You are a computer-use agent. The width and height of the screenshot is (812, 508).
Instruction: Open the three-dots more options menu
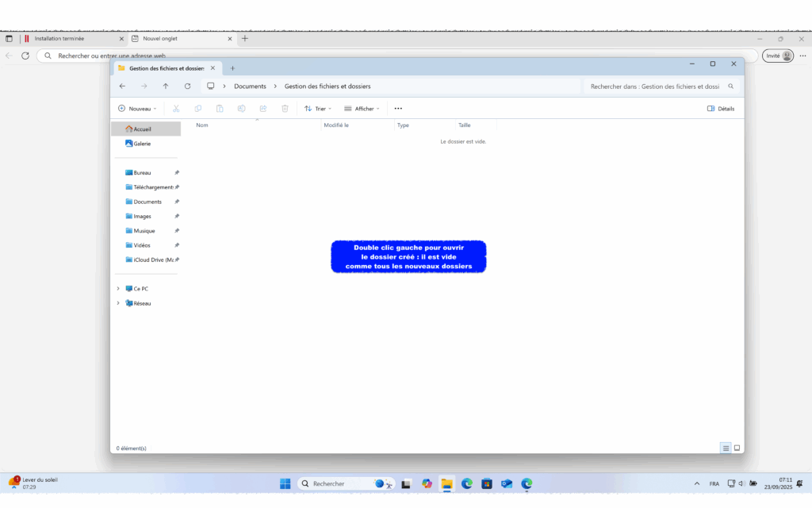[x=398, y=109]
